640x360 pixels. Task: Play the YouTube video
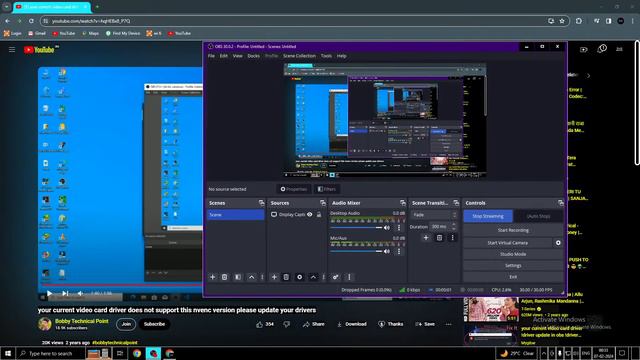49,293
